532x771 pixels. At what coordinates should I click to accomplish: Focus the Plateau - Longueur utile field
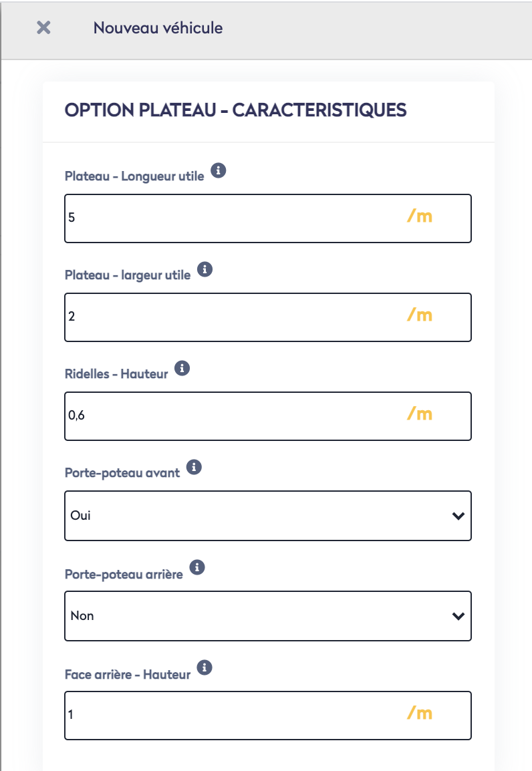234,218
